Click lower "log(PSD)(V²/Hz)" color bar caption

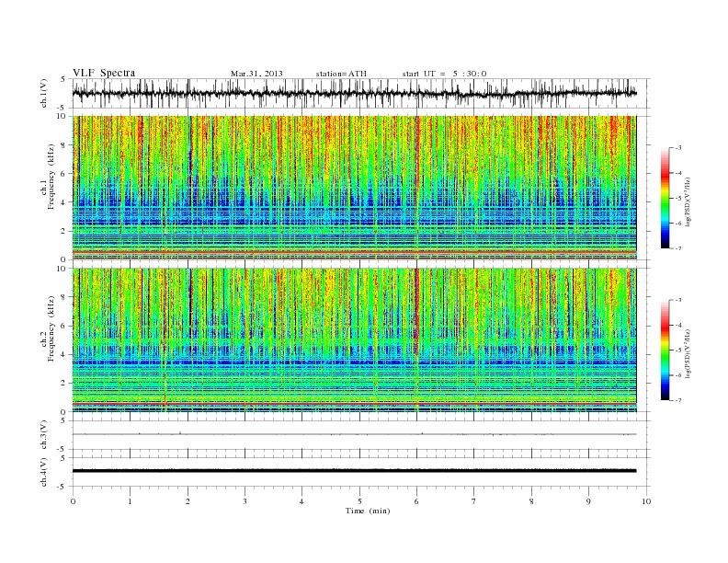[x=688, y=352]
